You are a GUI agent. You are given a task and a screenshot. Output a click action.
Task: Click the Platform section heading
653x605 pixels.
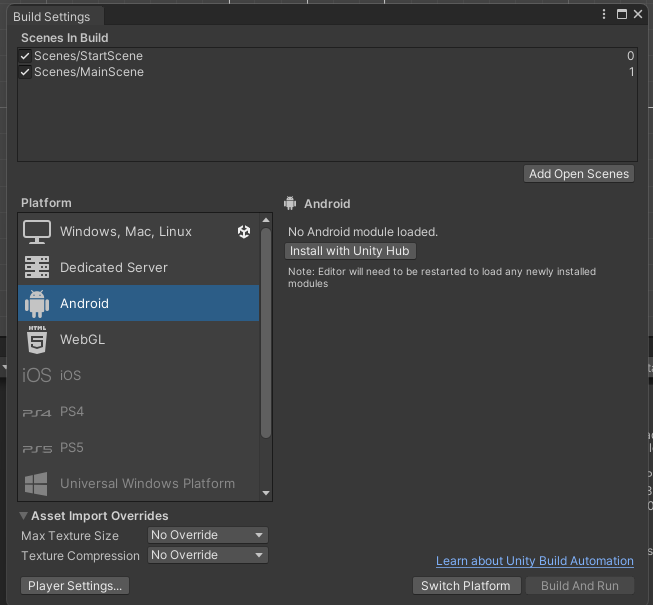pos(46,203)
